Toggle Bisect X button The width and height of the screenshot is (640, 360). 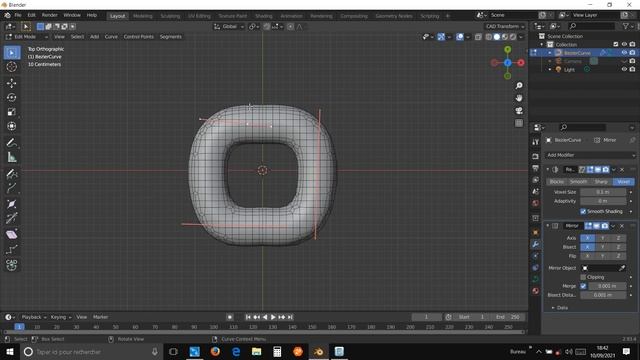click(x=587, y=247)
